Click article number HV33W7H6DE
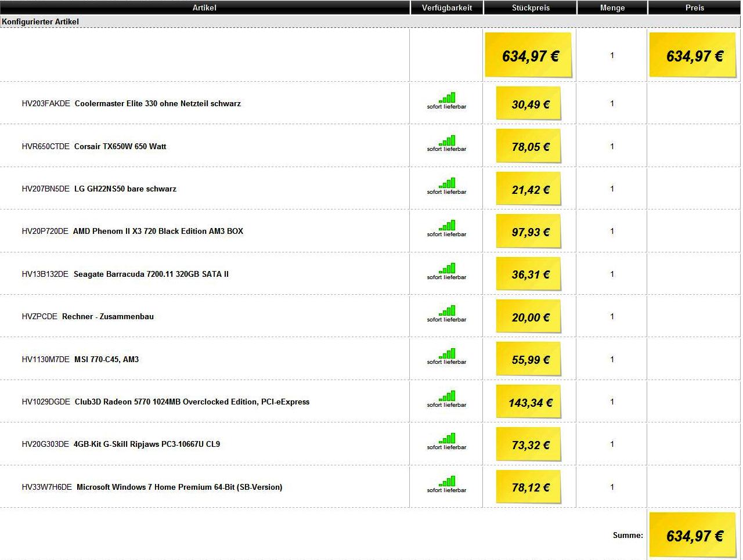 (x=47, y=487)
